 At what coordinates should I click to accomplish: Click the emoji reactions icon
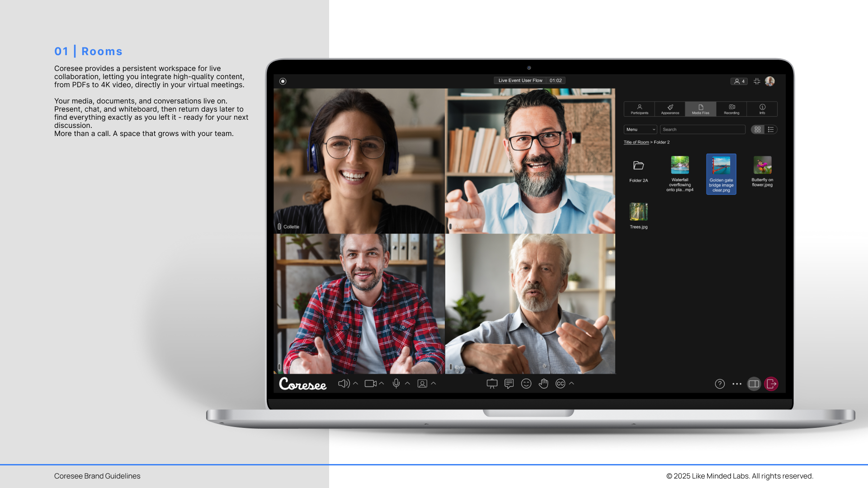[x=526, y=384]
